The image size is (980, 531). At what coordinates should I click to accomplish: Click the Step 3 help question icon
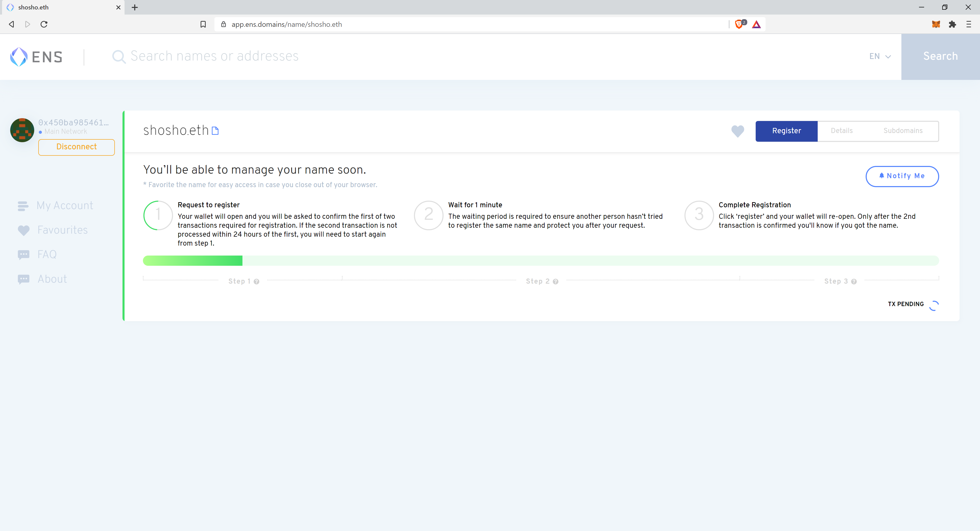pyautogui.click(x=854, y=282)
